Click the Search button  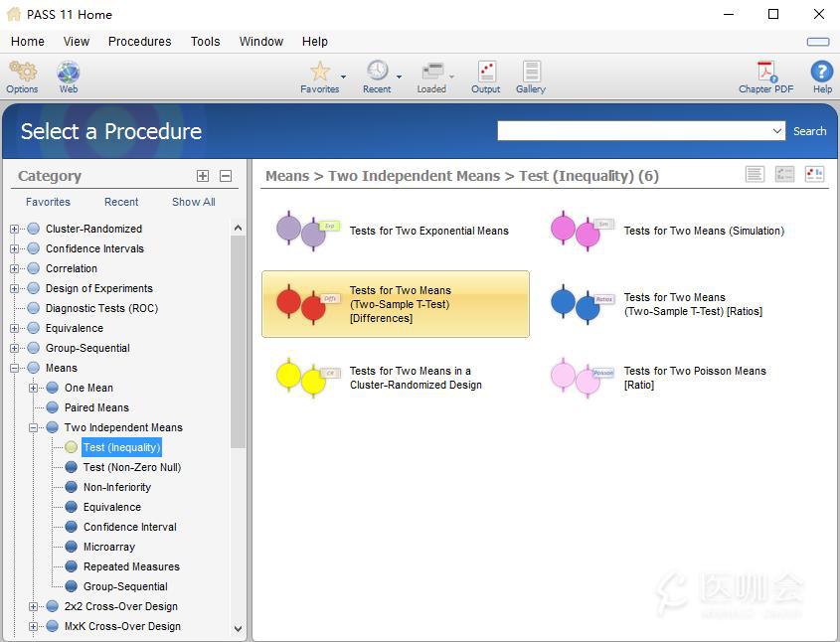coord(809,131)
